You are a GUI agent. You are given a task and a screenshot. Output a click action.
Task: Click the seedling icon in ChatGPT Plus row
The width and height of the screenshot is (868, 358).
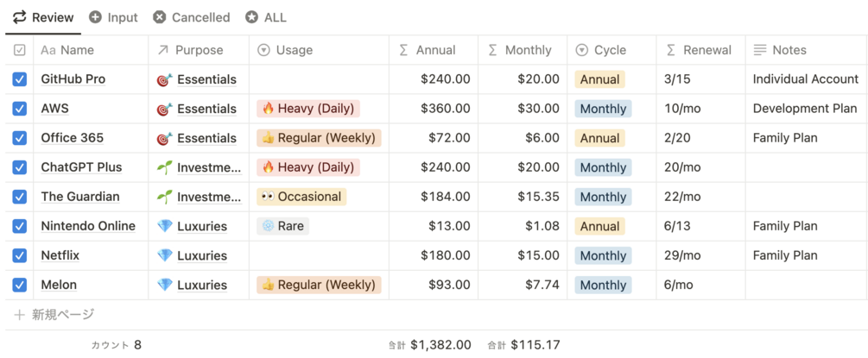[164, 167]
